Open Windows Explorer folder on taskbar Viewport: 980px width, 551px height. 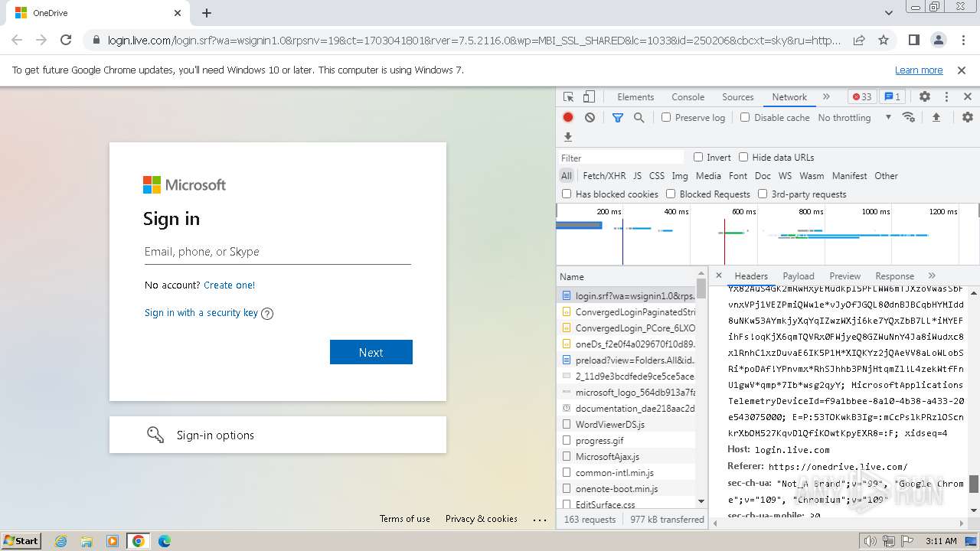87,540
